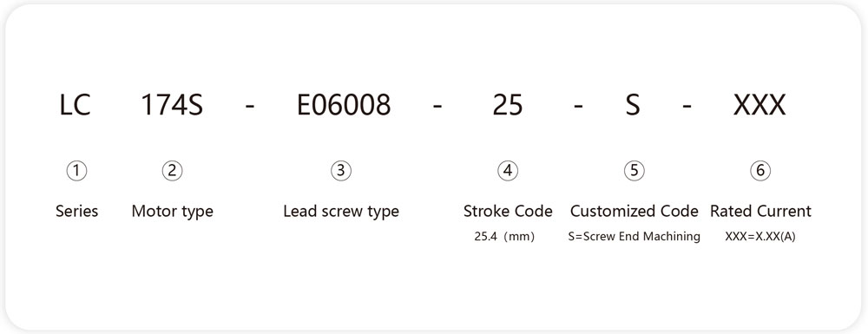Click the Rated Current label
The height and width of the screenshot is (334, 868).
click(760, 211)
